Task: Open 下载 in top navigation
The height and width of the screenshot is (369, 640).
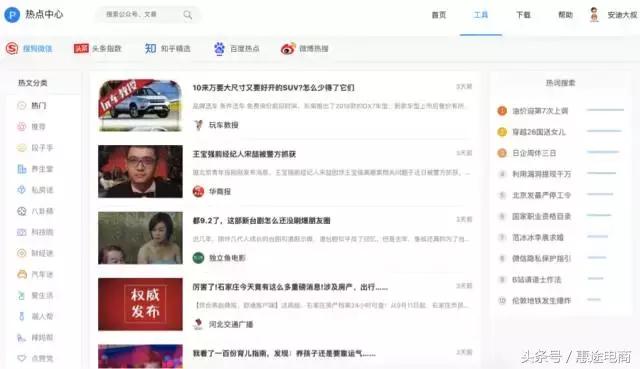Action: point(523,15)
